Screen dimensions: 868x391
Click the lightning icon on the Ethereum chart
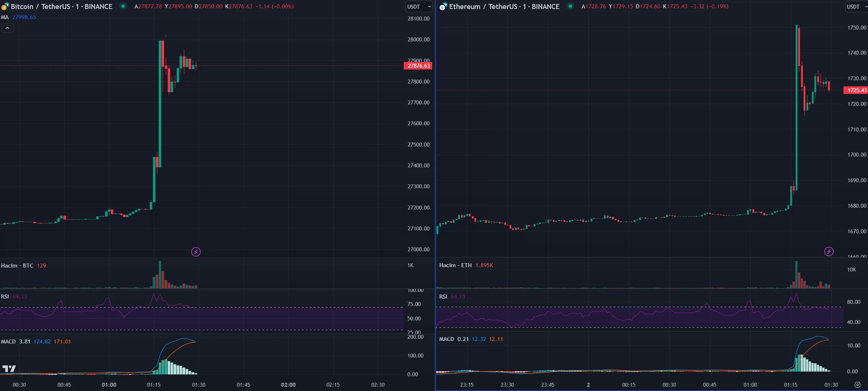[x=829, y=251]
